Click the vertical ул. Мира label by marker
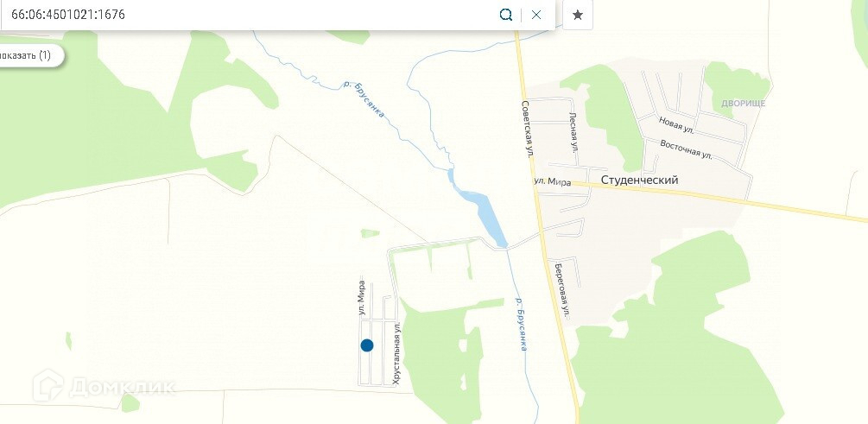Screen dimensions: 868x424 pos(362,298)
